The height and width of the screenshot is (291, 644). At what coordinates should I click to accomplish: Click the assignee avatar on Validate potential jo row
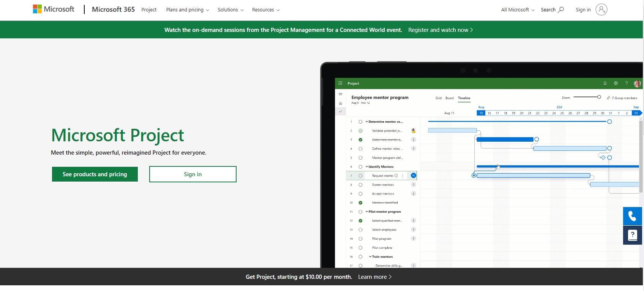(x=414, y=131)
